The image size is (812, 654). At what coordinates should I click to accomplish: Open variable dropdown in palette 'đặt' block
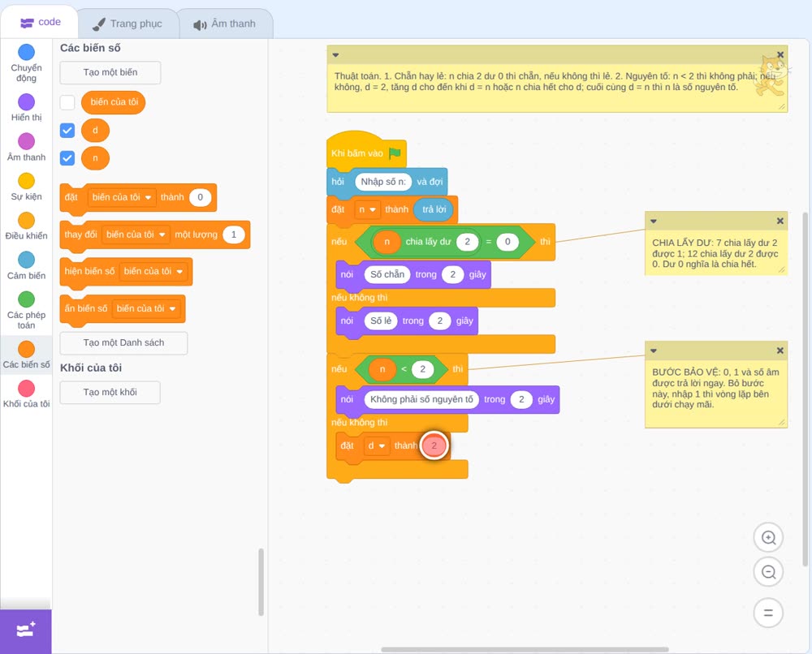click(122, 197)
